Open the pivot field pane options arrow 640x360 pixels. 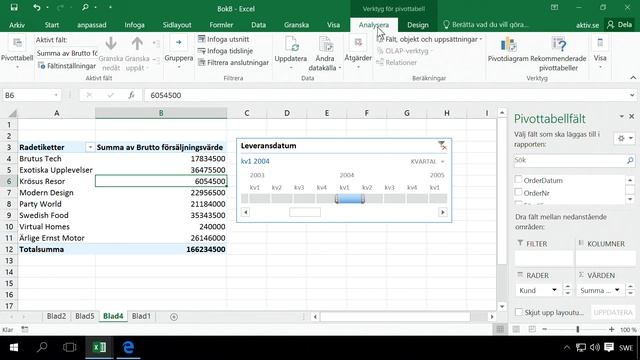coord(621,117)
